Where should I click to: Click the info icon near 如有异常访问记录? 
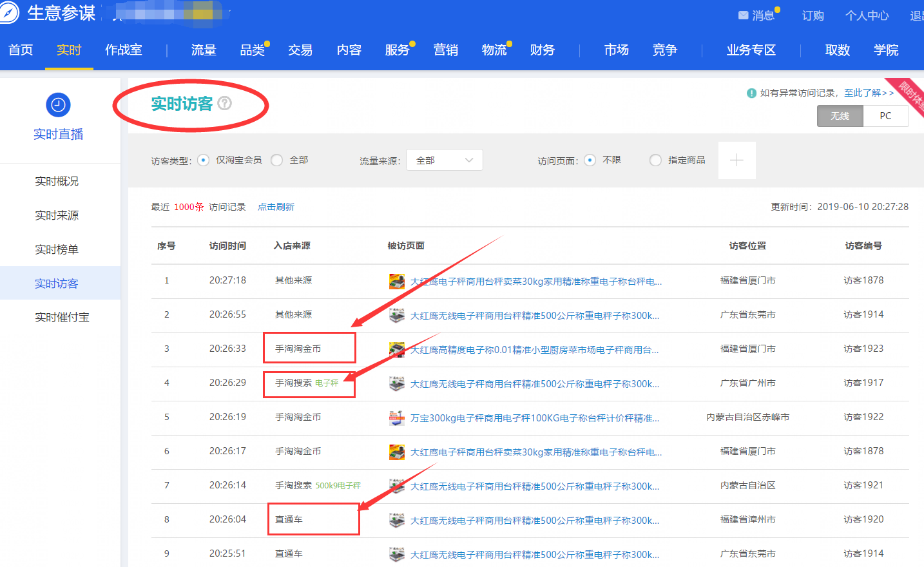(751, 93)
